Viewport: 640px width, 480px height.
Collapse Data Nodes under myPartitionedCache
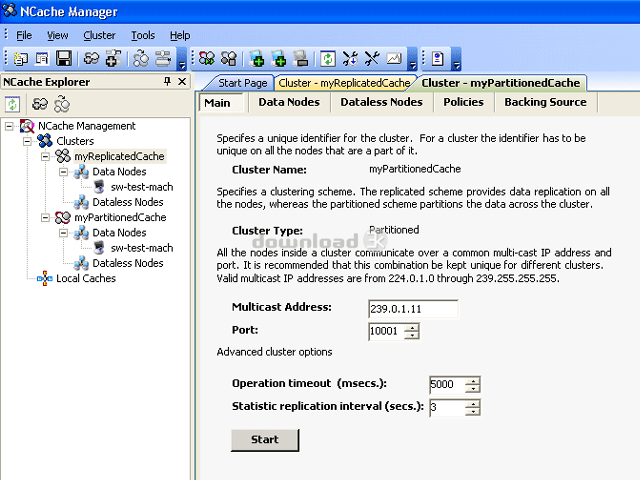point(63,233)
